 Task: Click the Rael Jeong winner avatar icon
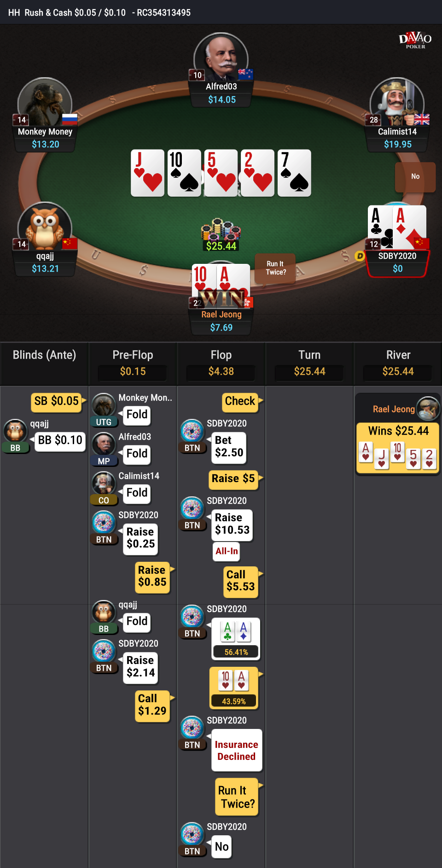[428, 408]
